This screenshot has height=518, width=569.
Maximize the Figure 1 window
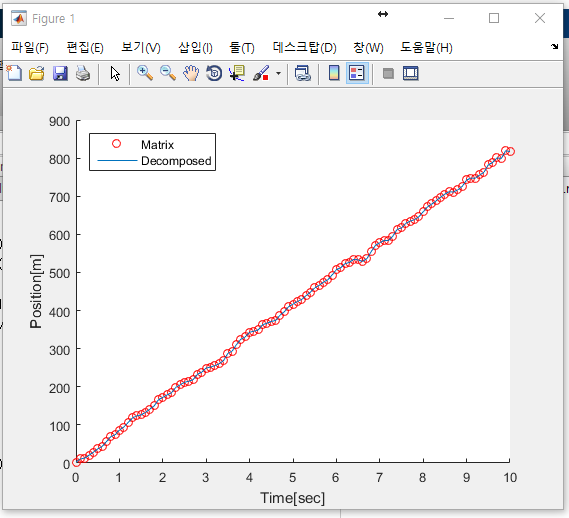coord(494,18)
